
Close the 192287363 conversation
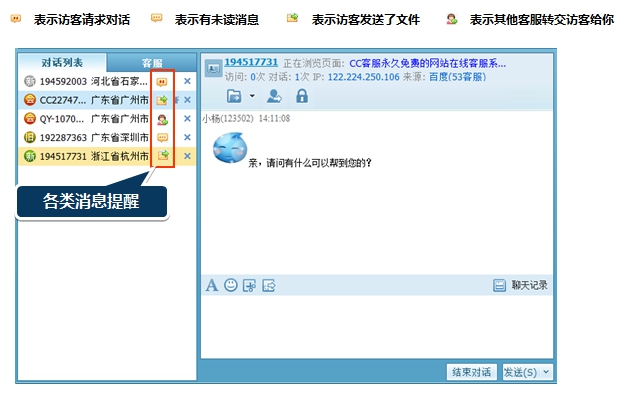187,137
